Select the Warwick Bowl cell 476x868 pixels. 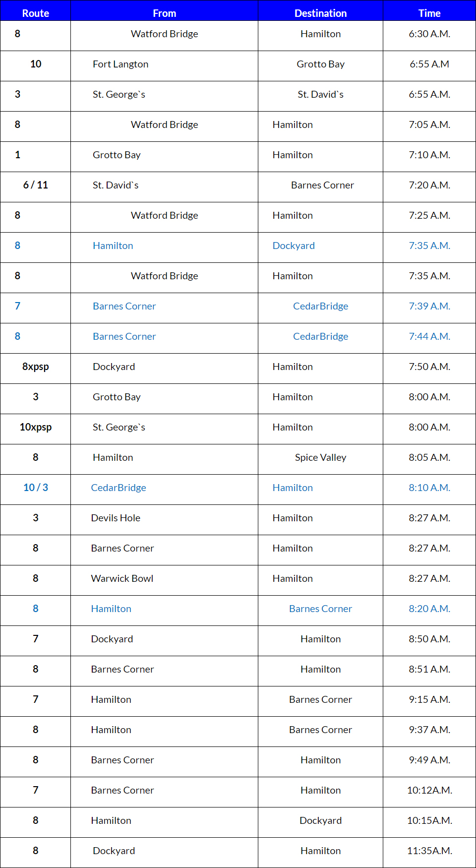pyautogui.click(x=122, y=578)
